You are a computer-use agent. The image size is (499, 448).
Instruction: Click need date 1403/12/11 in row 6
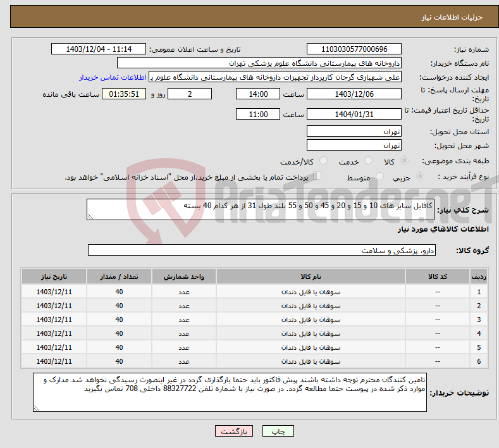pos(54,362)
